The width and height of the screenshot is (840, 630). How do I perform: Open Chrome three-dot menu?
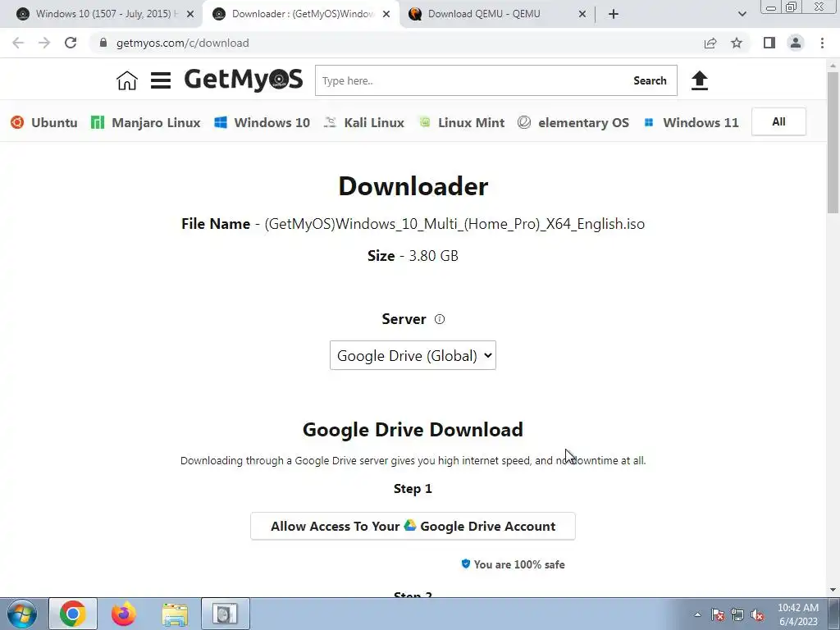point(822,43)
